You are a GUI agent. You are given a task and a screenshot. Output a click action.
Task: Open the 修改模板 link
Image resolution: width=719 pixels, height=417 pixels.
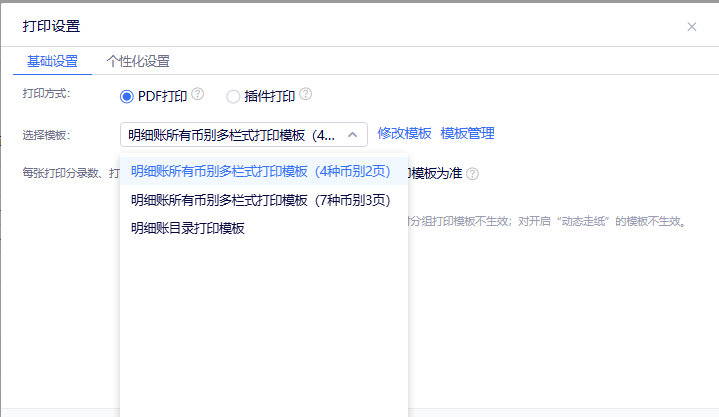point(404,133)
